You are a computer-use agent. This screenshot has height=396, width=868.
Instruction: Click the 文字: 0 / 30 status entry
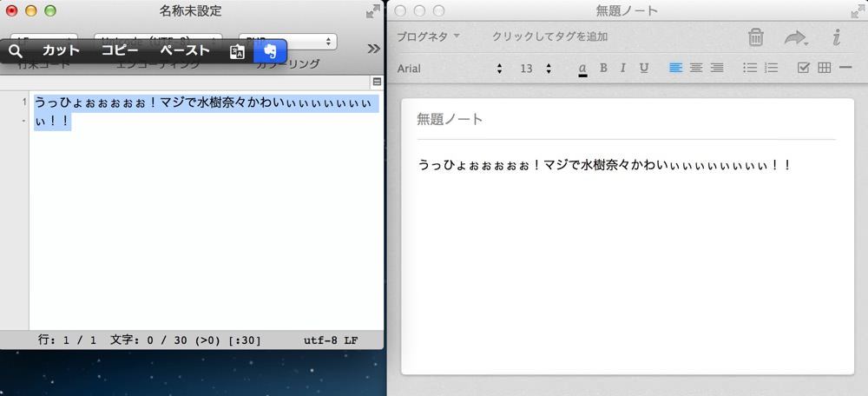(185, 340)
